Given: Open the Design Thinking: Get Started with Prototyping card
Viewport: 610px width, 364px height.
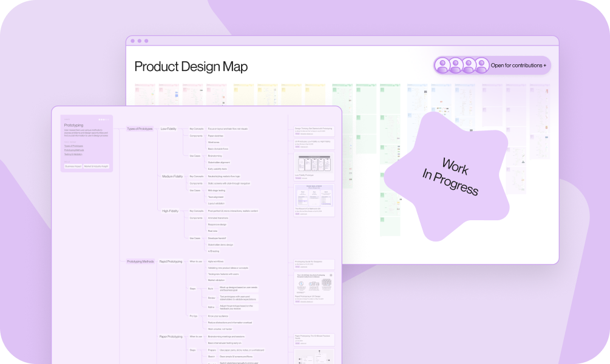Looking at the screenshot, I should pos(314,131).
